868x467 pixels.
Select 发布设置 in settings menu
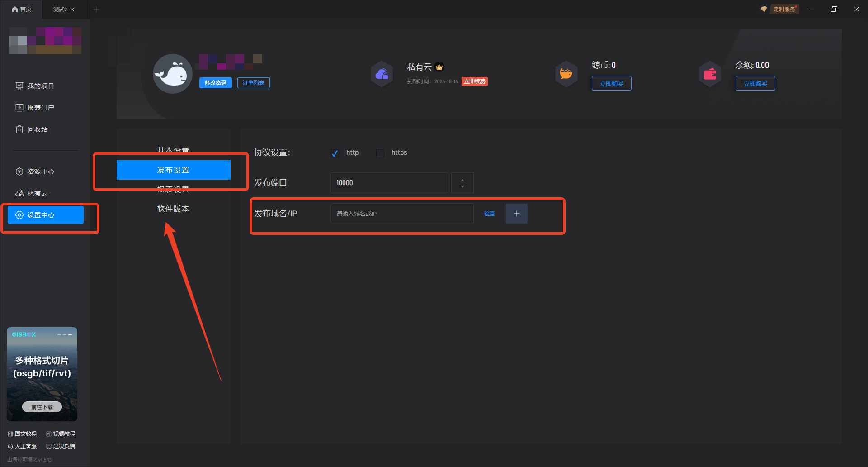pos(173,170)
